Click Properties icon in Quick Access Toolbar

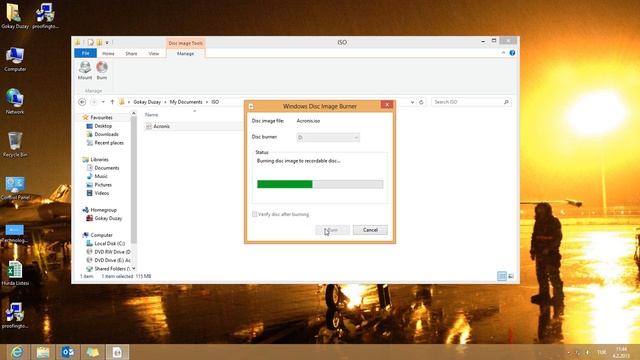click(x=91, y=42)
